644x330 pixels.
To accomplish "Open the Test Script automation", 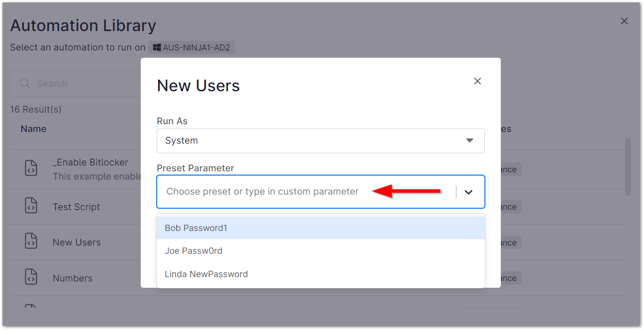I will 76,207.
